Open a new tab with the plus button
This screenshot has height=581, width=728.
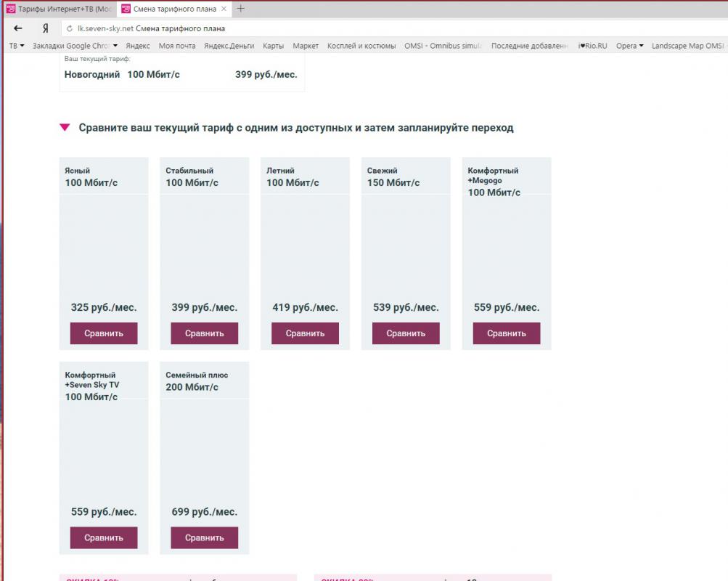[x=241, y=9]
